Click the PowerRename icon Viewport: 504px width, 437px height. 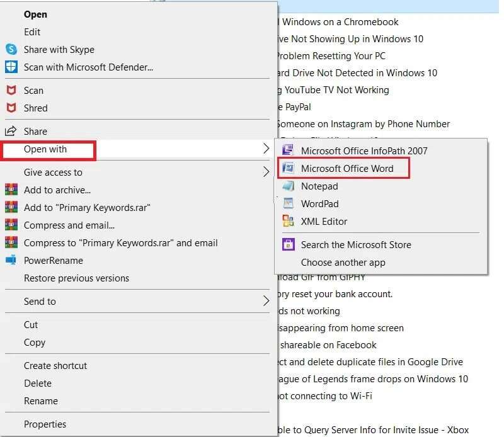point(11,260)
